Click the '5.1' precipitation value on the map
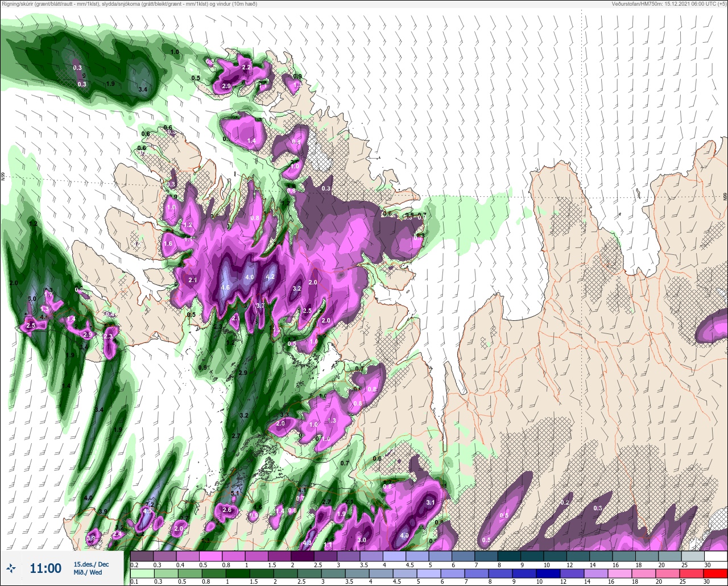The width and height of the screenshot is (728, 586). (235, 493)
